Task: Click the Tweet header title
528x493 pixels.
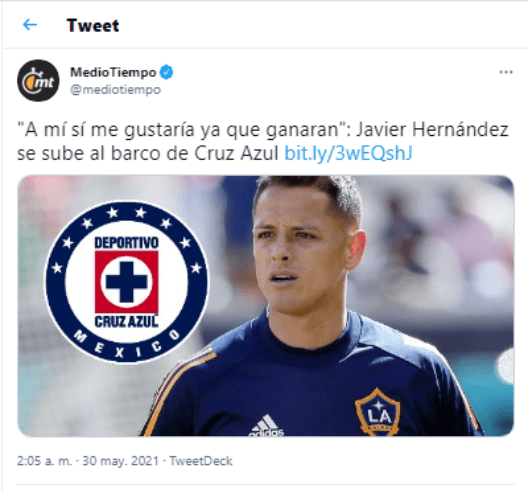Action: (93, 25)
